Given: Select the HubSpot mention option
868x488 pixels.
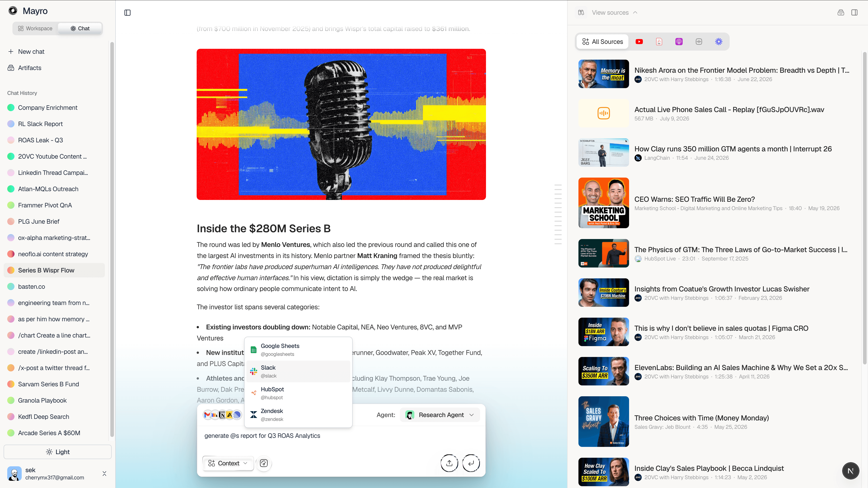Looking at the screenshot, I should coord(298,393).
